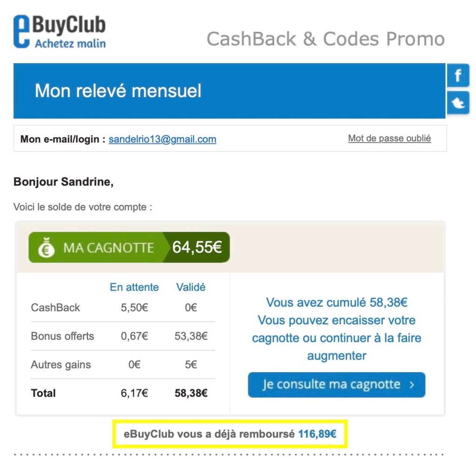The image size is (476, 465).
Task: Click the arrow on Je consulte ma cagnotte
Action: [412, 385]
